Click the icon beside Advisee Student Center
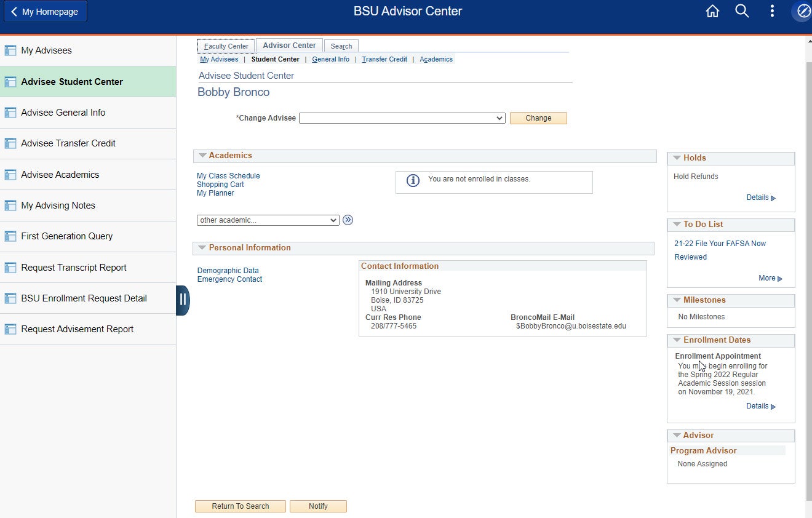Viewport: 812px width, 518px height. click(10, 82)
